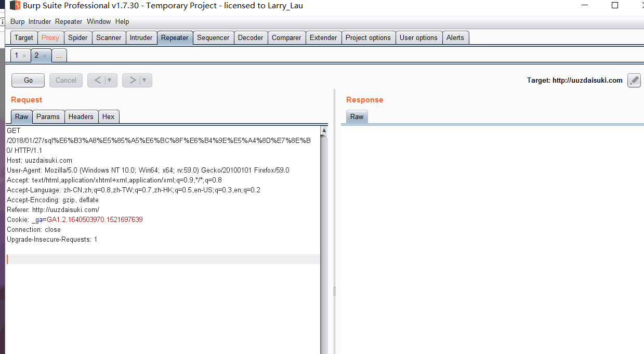Open the Spider tab
The width and height of the screenshot is (644, 354).
[78, 37]
